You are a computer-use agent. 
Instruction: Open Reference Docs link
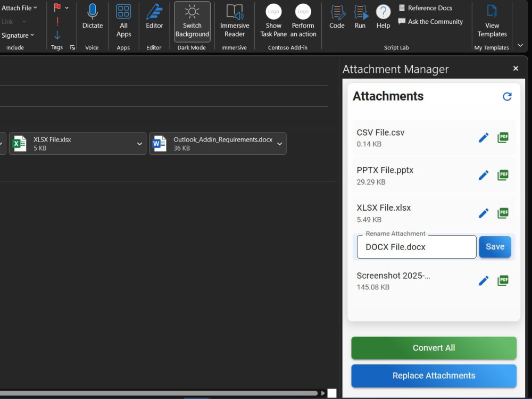[x=426, y=8]
